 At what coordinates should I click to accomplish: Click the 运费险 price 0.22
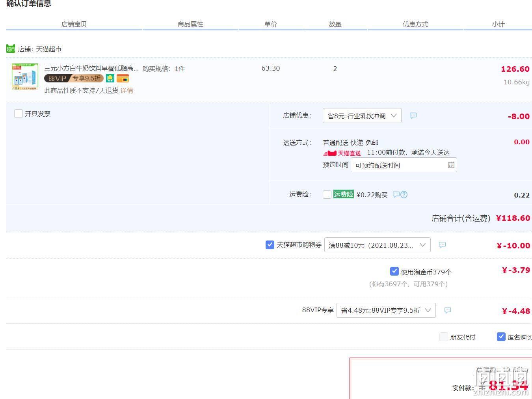522,195
